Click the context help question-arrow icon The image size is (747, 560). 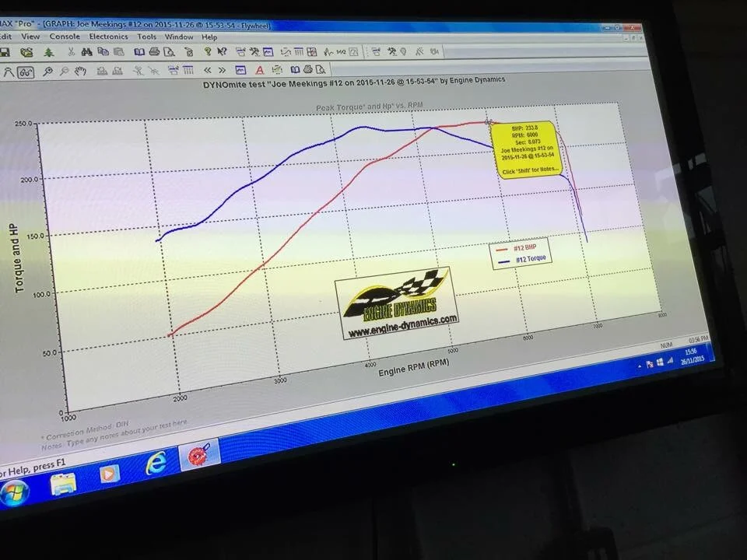point(222,51)
